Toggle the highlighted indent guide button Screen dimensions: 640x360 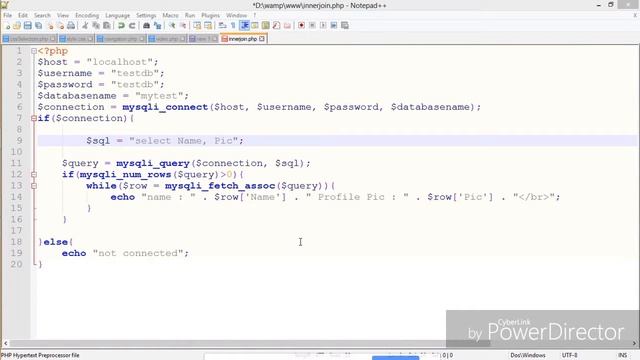pyautogui.click(x=244, y=25)
